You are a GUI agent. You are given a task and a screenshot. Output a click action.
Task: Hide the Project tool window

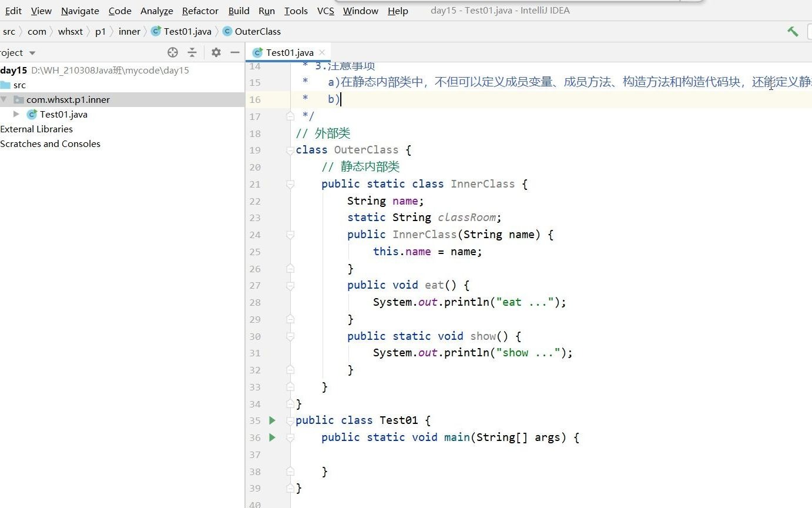pos(235,52)
